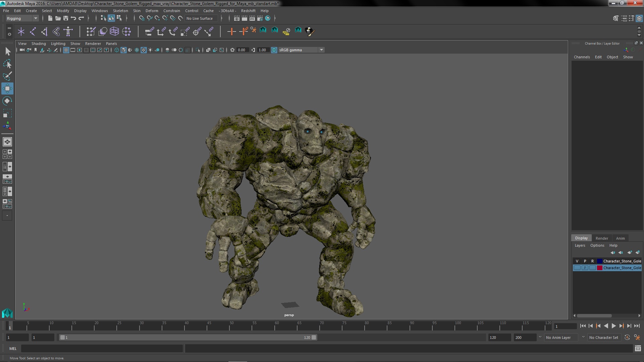Click the playback end time field 120
The height and width of the screenshot is (362, 644).
pos(499,338)
